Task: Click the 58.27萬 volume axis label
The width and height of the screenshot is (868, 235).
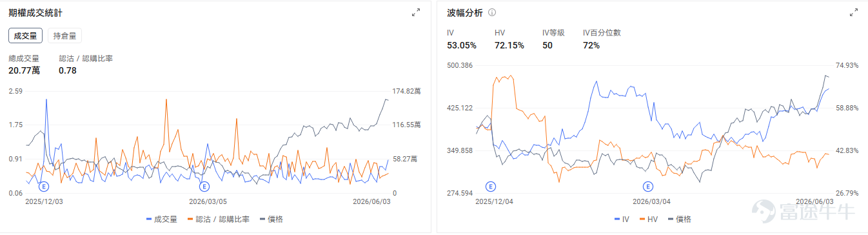Action: pos(406,159)
